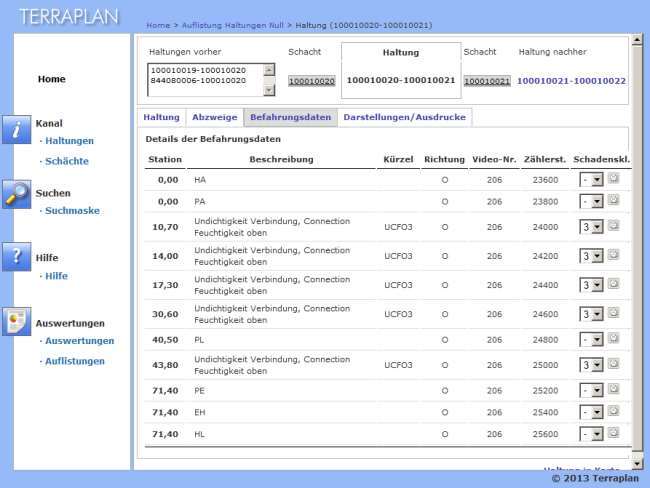Click save icon in the HA row

coord(614,178)
